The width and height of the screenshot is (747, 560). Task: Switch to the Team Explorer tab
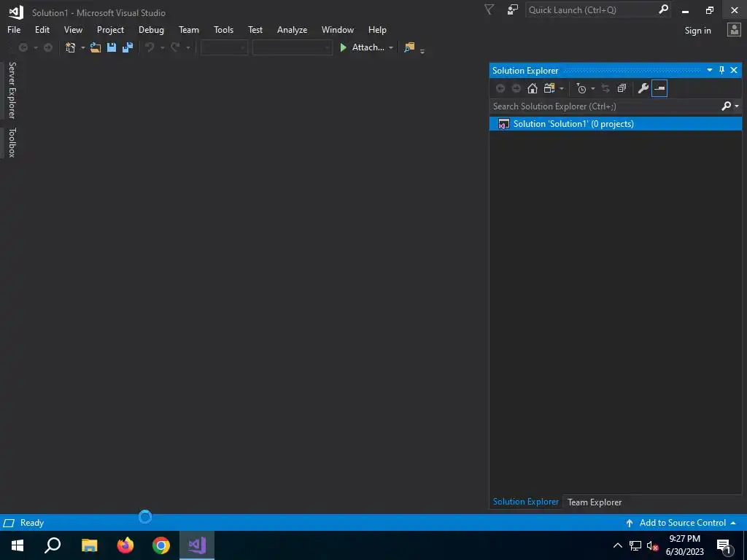(595, 502)
